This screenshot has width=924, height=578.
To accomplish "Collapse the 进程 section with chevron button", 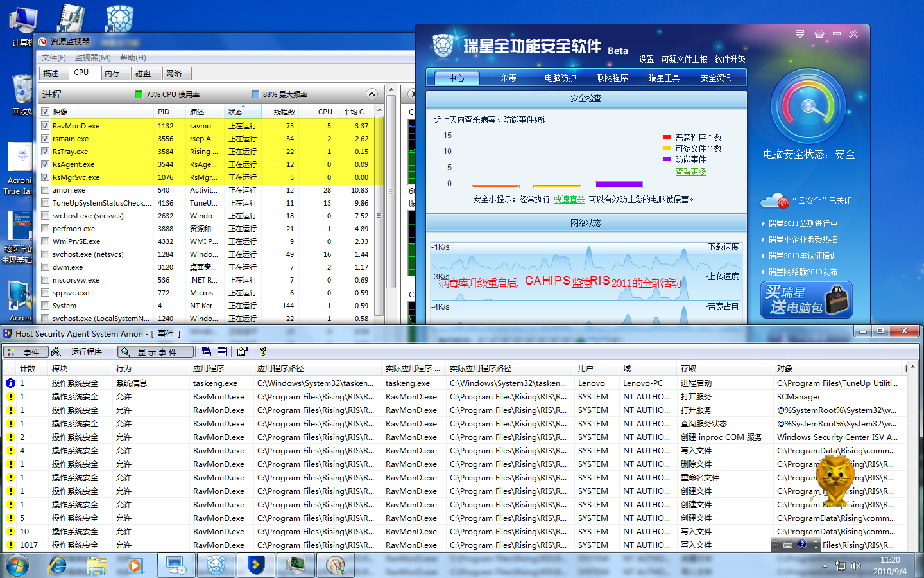I will click(372, 94).
